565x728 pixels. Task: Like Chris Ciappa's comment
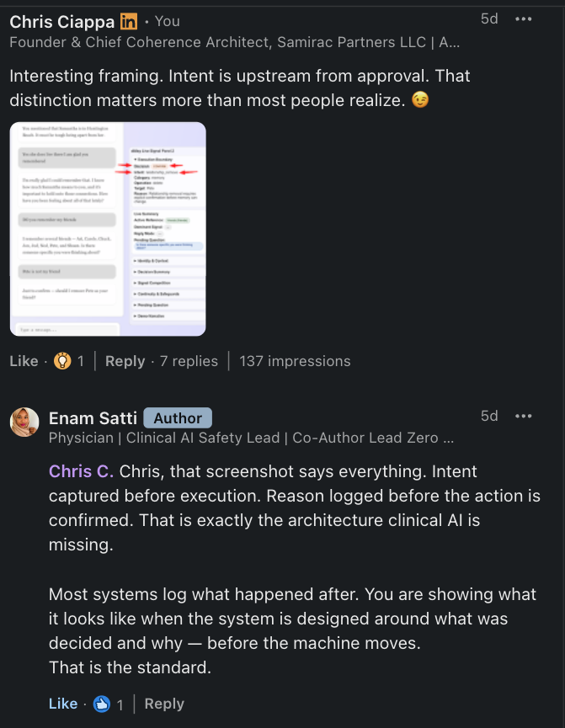click(24, 361)
